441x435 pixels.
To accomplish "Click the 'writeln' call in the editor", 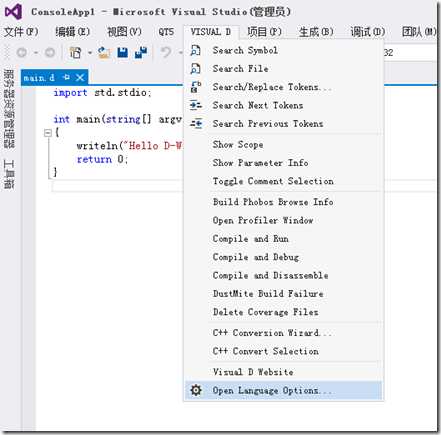I will click(97, 146).
